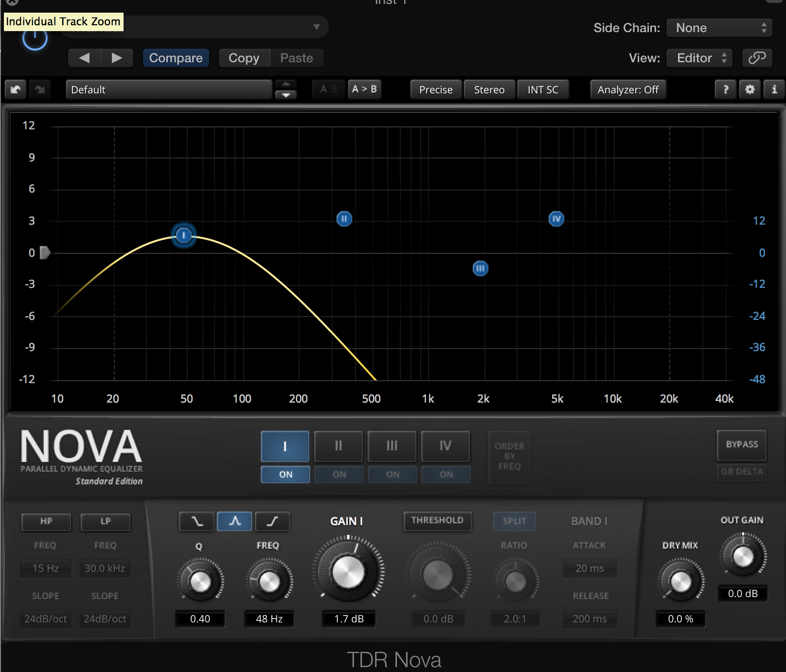Select band IV node on graph
This screenshot has height=672, width=786.
click(x=556, y=219)
